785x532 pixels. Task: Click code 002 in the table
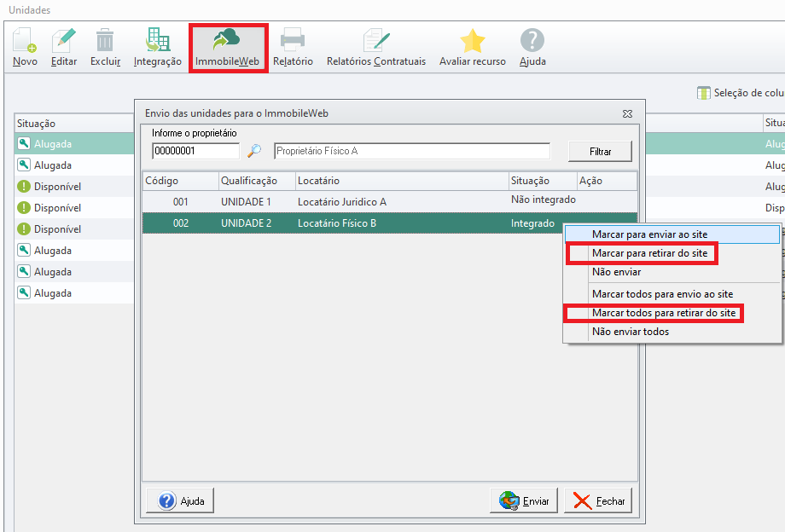[x=181, y=223]
